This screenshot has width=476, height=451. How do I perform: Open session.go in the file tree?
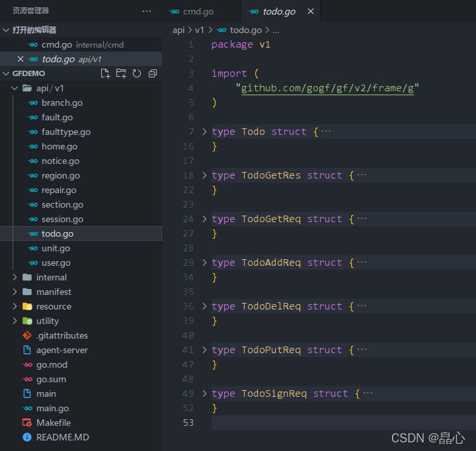coord(81,220)
